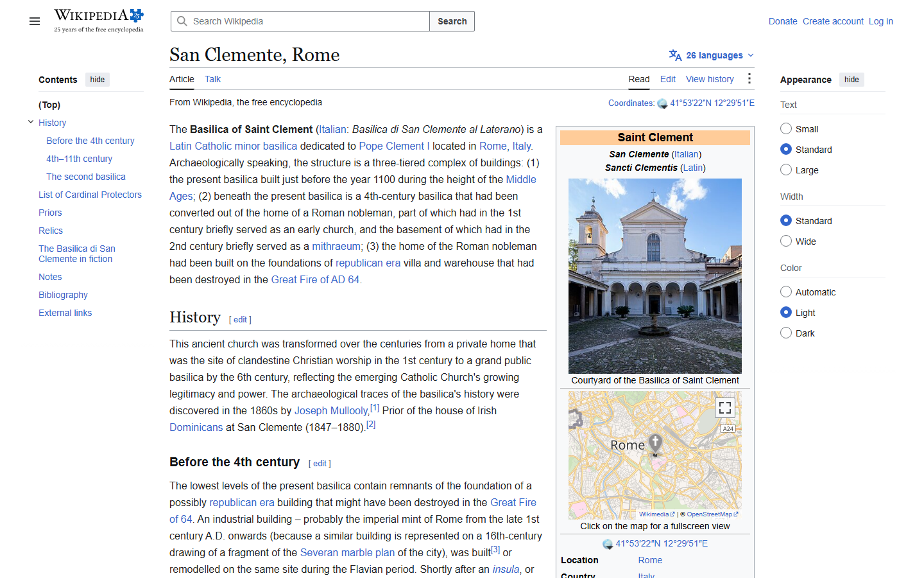The height and width of the screenshot is (578, 924).
Task: Edit the Before the 4th century section
Action: (x=320, y=464)
